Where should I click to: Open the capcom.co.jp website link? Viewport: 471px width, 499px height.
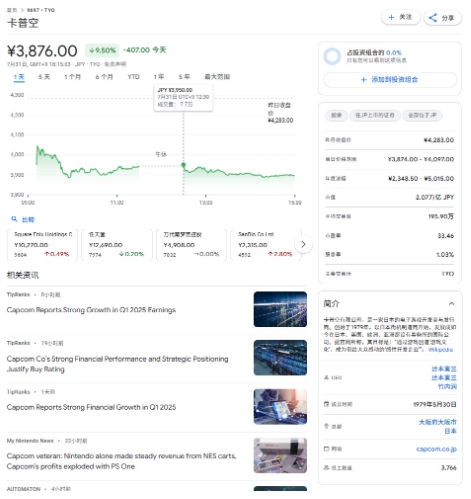(436, 449)
